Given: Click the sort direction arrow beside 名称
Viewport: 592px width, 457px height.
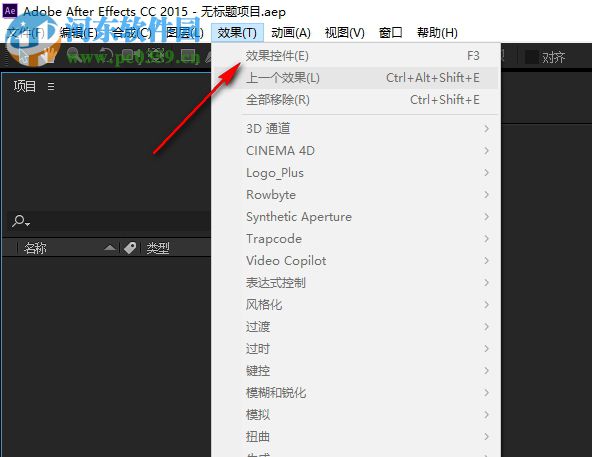Looking at the screenshot, I should point(110,248).
